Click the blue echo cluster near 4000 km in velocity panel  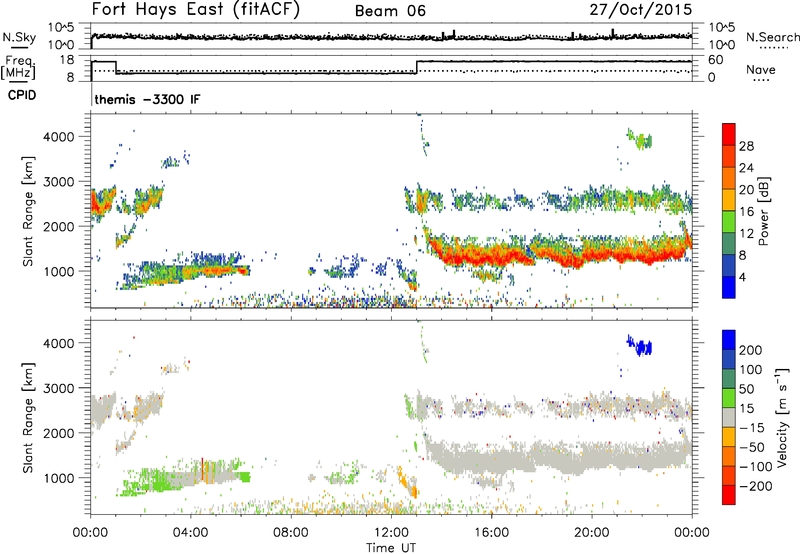coord(640,345)
